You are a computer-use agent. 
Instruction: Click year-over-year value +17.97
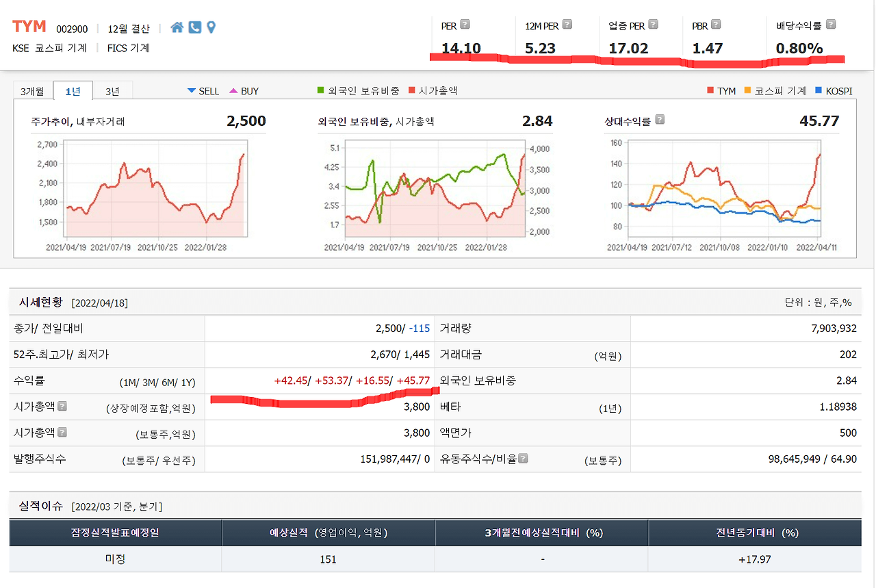(755, 559)
